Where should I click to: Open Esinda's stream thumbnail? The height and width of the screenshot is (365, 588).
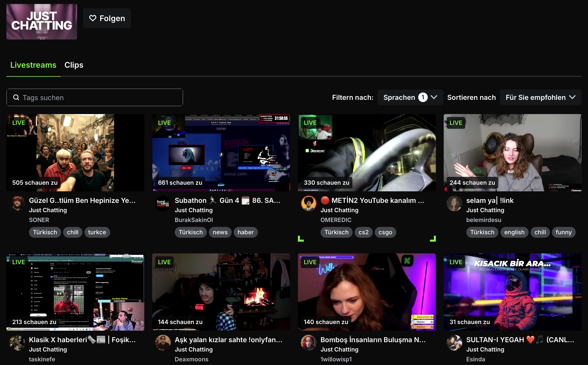[x=513, y=292]
